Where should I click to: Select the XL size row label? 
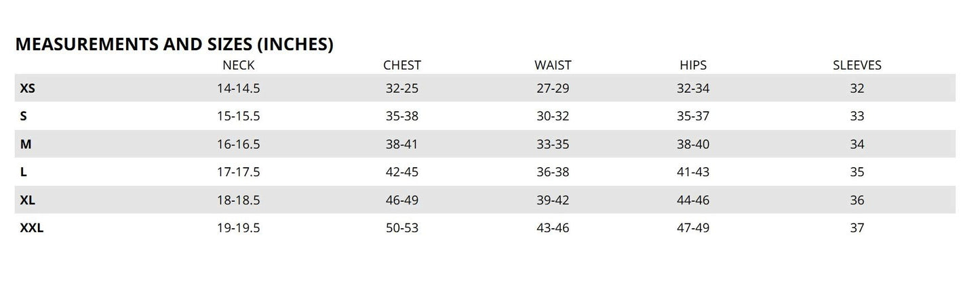(x=28, y=200)
